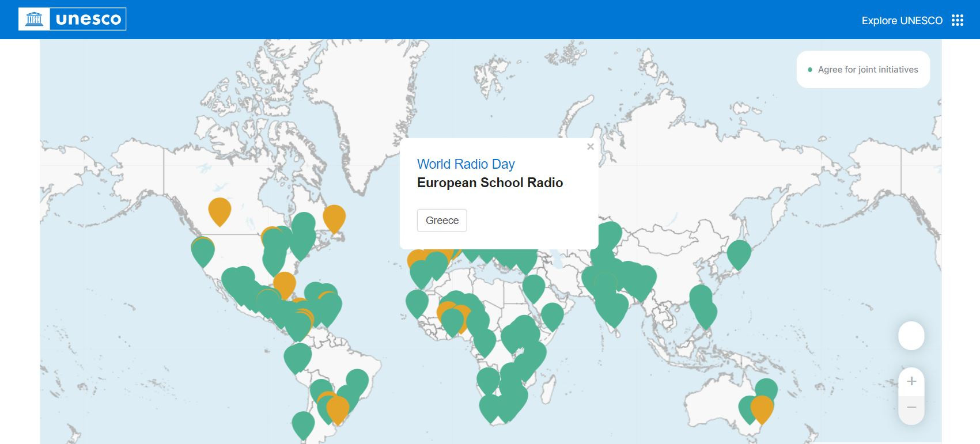Close the European School Radio popup
The height and width of the screenshot is (444, 980).
590,147
